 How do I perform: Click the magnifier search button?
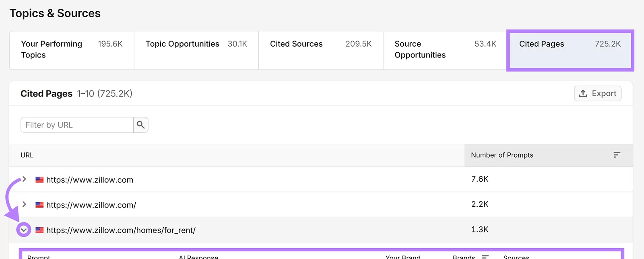pos(140,125)
